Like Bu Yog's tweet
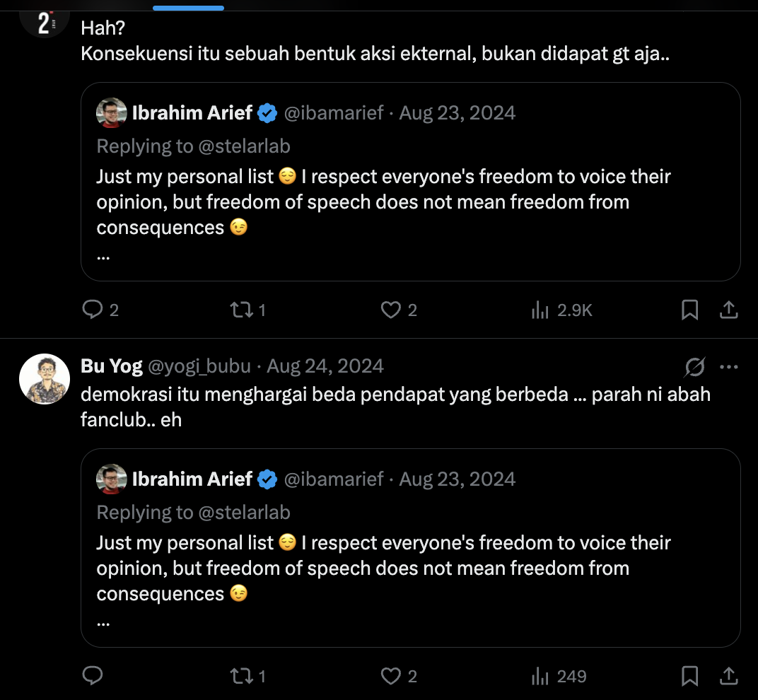Image resolution: width=758 pixels, height=700 pixels. coord(390,676)
